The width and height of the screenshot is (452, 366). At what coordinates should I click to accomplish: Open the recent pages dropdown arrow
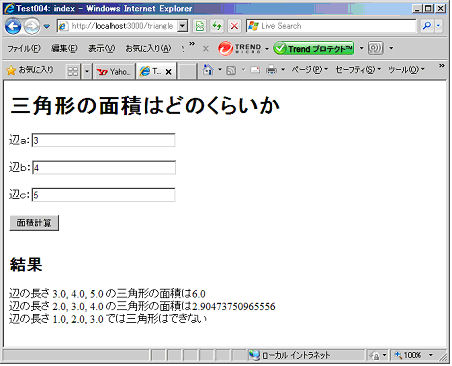click(x=47, y=26)
